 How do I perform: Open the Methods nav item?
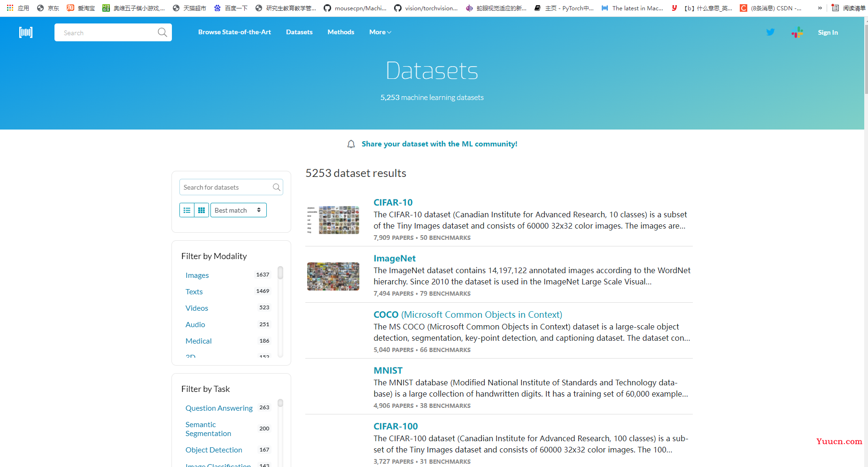(x=341, y=32)
